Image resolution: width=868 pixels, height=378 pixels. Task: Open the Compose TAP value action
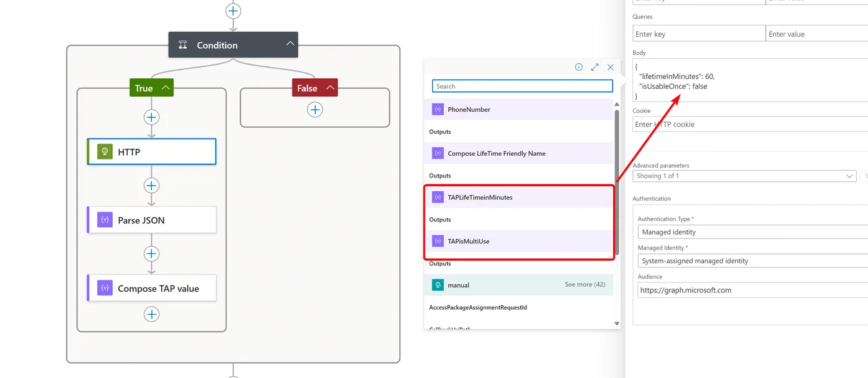[x=152, y=288]
